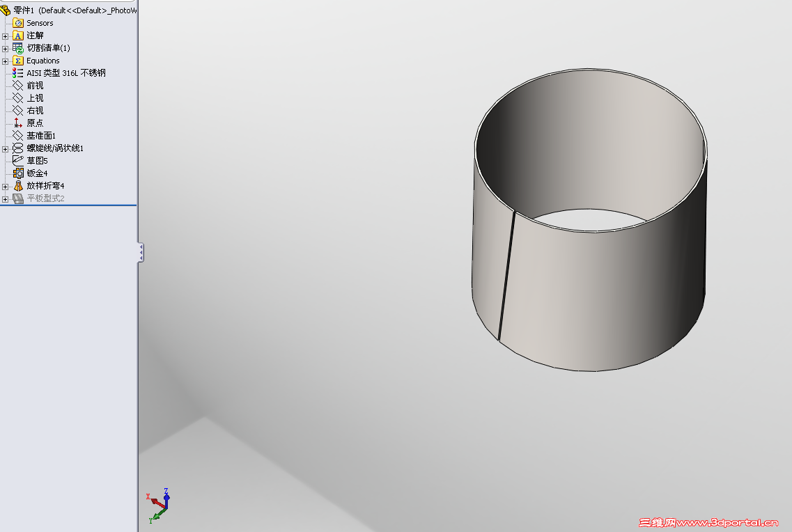The height and width of the screenshot is (532, 792).
Task: Click the 切割清单(1) cut list icon
Action: point(17,48)
